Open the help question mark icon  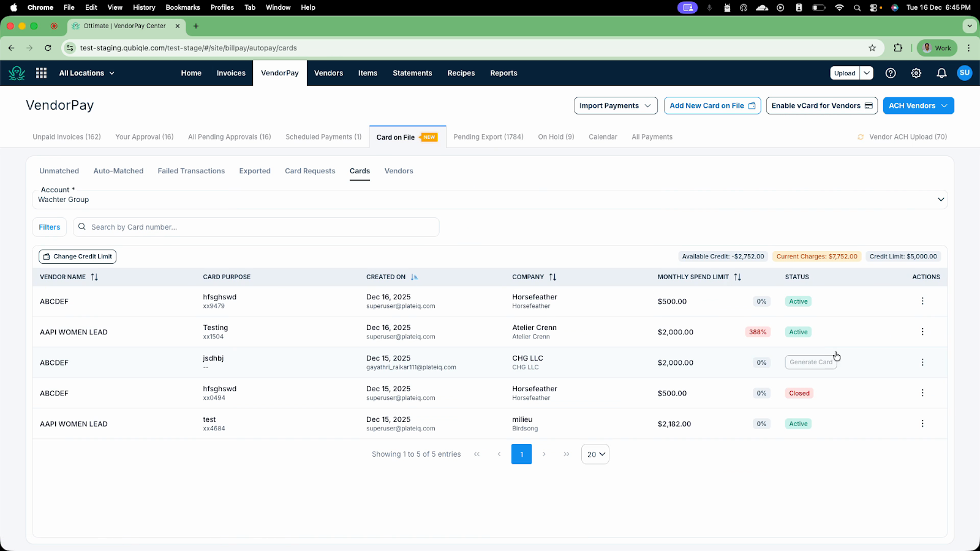(x=891, y=73)
